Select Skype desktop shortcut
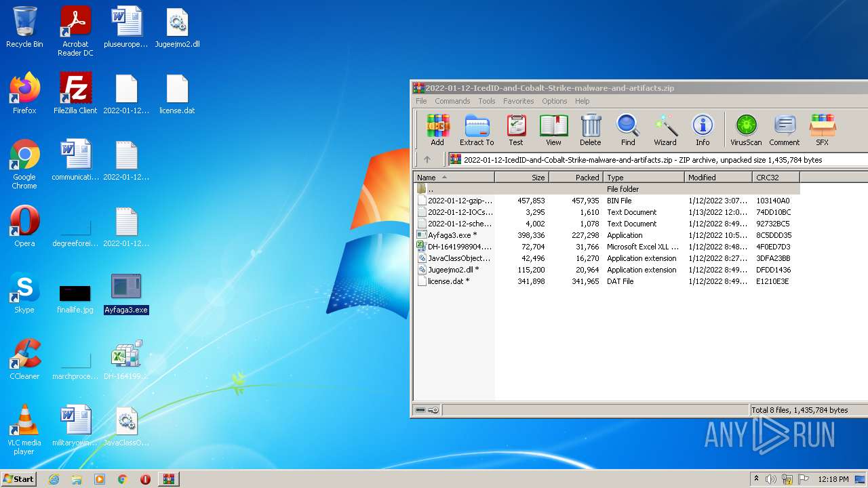 click(24, 293)
